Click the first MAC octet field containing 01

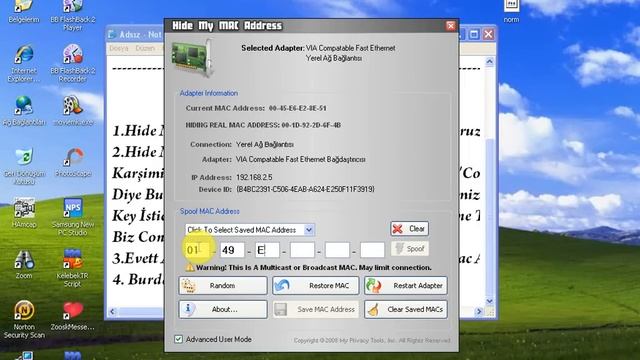pyautogui.click(x=197, y=250)
